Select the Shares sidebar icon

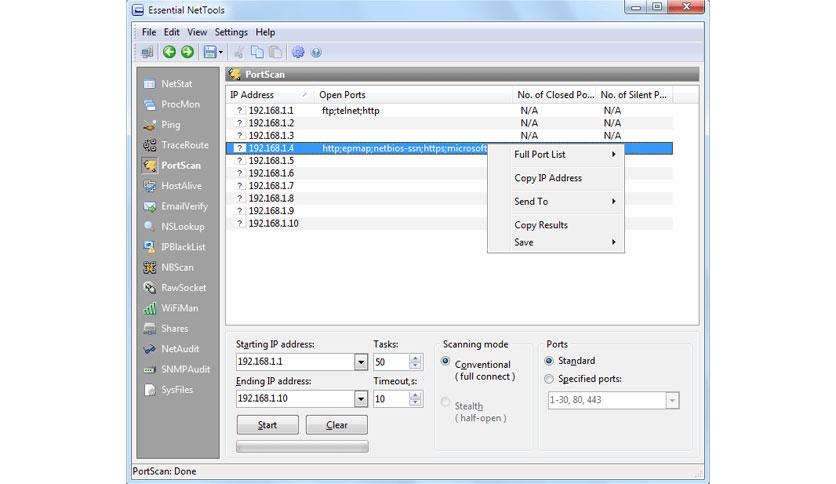[x=150, y=328]
